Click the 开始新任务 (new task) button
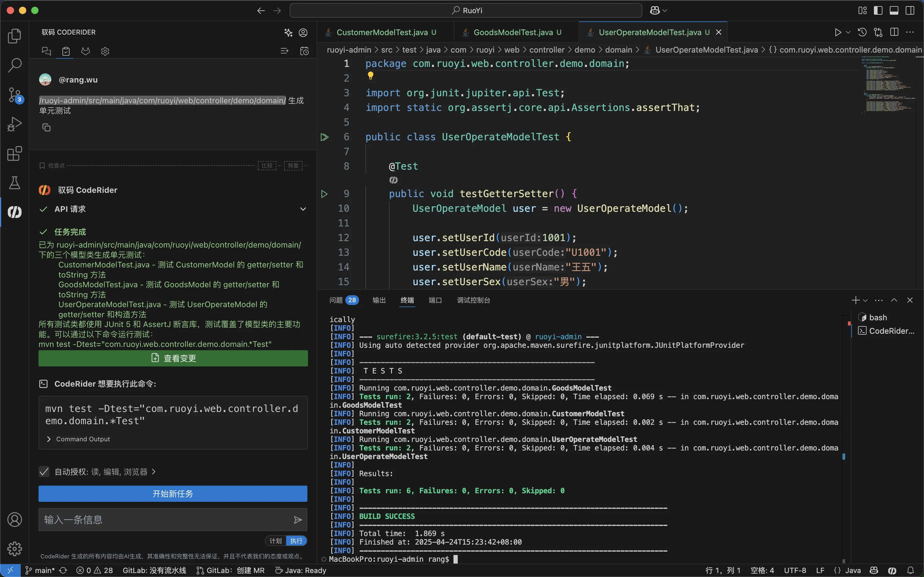The height and width of the screenshot is (577, 924). point(173,494)
